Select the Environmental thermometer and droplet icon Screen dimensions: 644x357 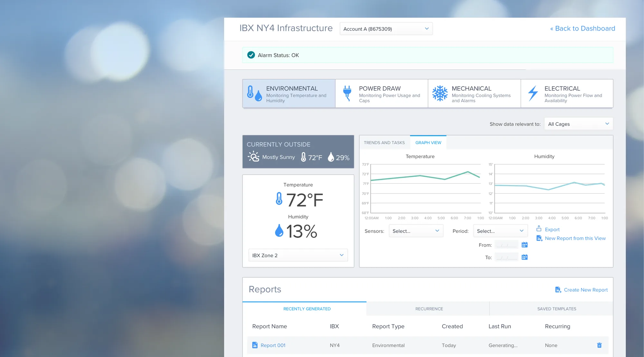(x=254, y=94)
